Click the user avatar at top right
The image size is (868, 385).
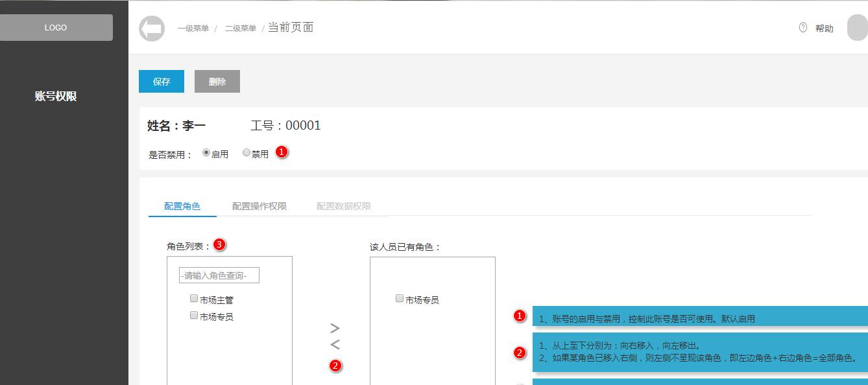858,28
